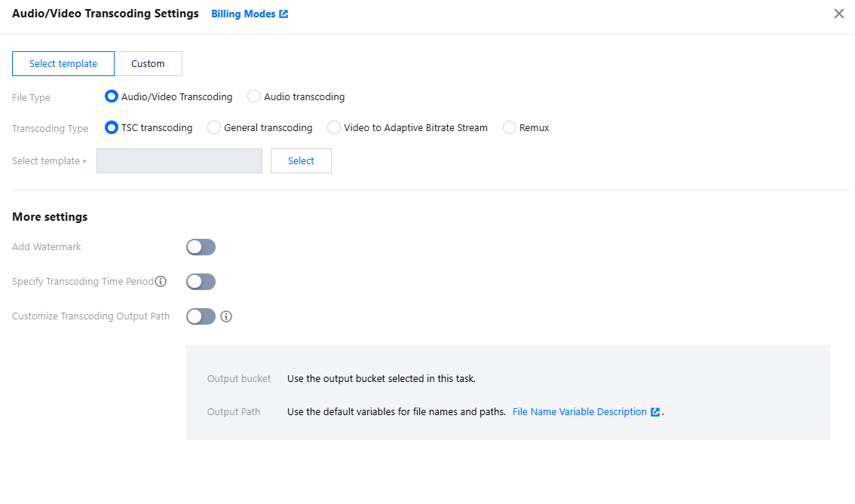Click info icon next to Output Path toggle
Screen dimensions: 855x504
pyautogui.click(x=225, y=316)
